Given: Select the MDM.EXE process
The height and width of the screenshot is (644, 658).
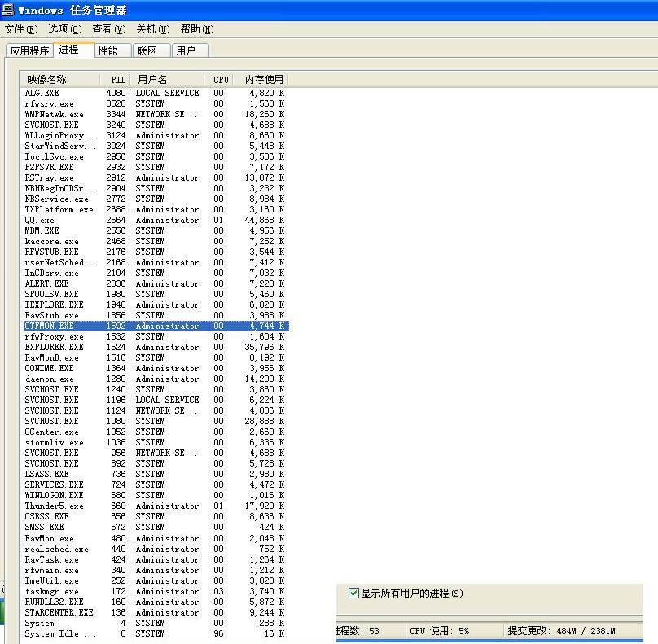Looking at the screenshot, I should tap(156, 230).
